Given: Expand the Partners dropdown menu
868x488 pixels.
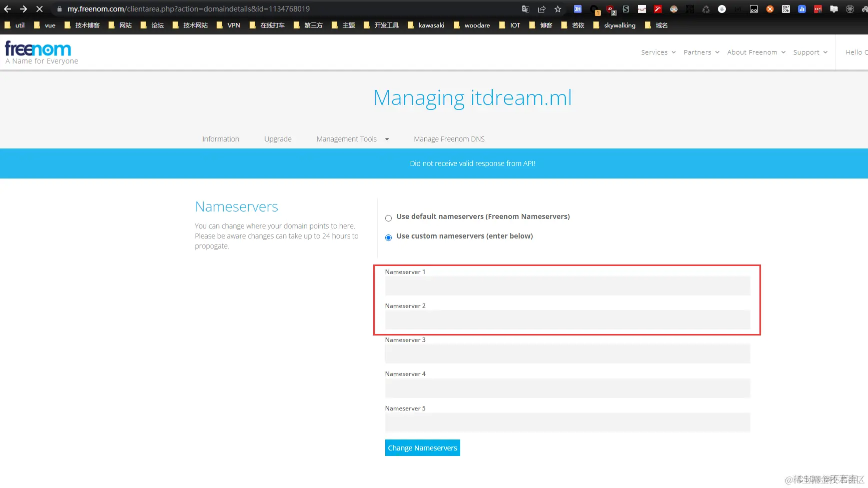Looking at the screenshot, I should (x=701, y=52).
